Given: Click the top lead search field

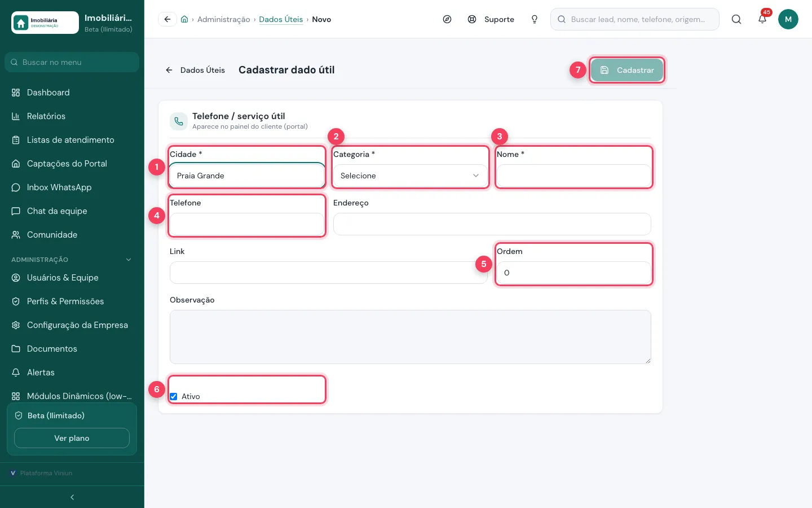Looking at the screenshot, I should click(635, 19).
